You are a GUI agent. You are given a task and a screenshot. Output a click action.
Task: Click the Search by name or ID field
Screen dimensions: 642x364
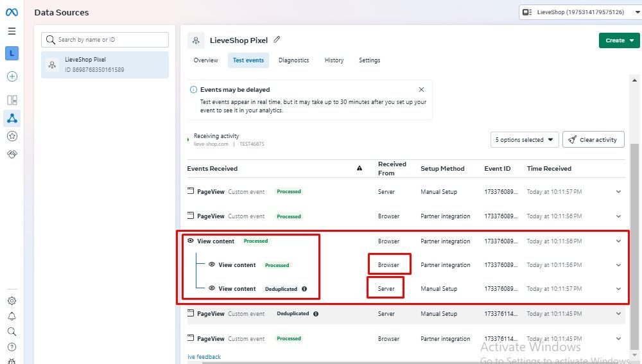click(x=105, y=40)
